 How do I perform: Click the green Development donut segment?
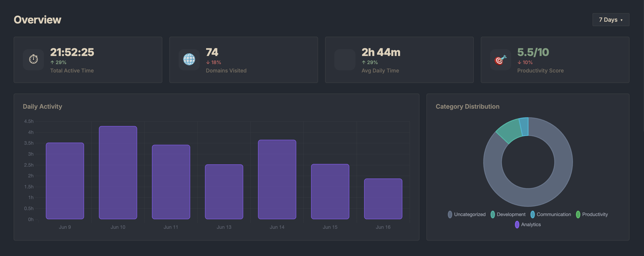tap(510, 131)
